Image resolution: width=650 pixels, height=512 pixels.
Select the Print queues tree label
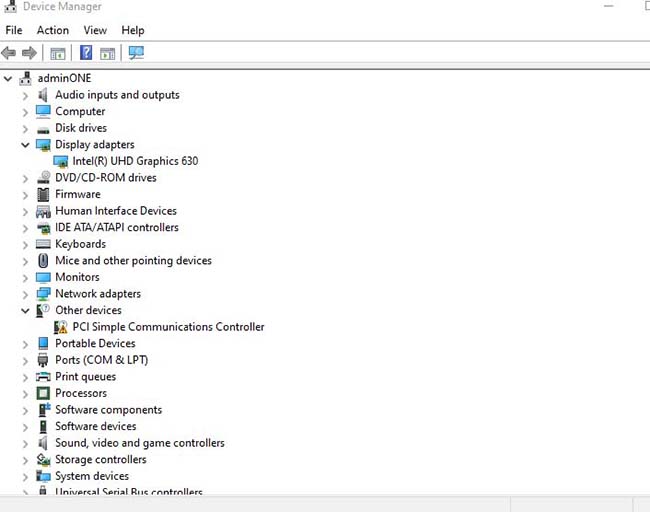coord(85,376)
